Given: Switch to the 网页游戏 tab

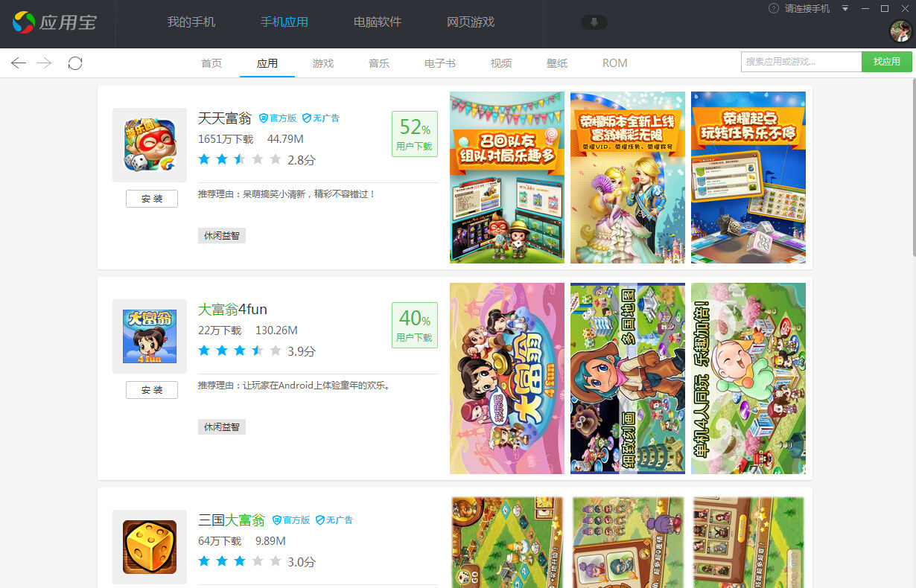Looking at the screenshot, I should [471, 22].
